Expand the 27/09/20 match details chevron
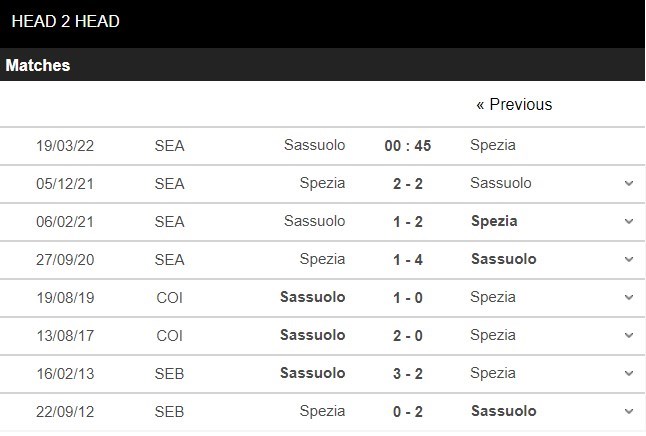 629,259
